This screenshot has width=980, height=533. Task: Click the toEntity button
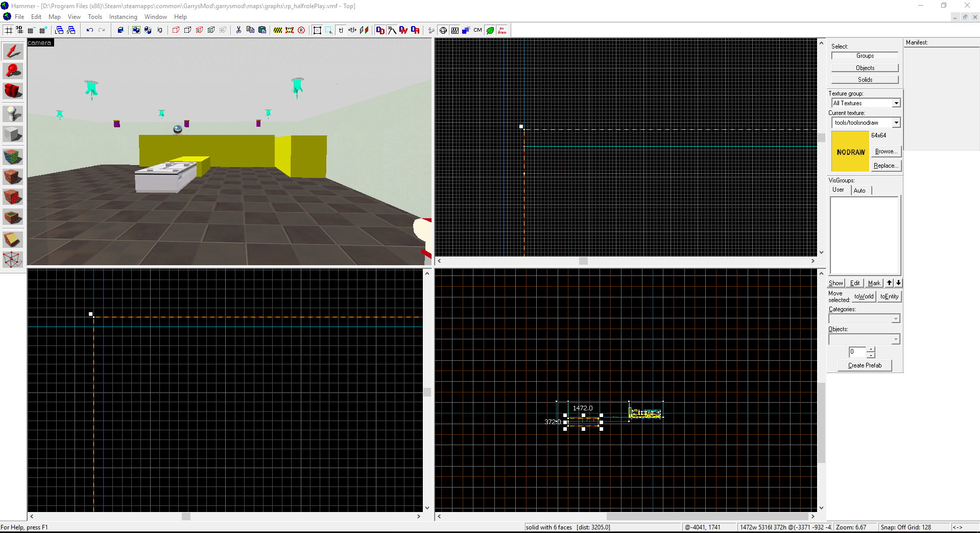[x=889, y=296]
